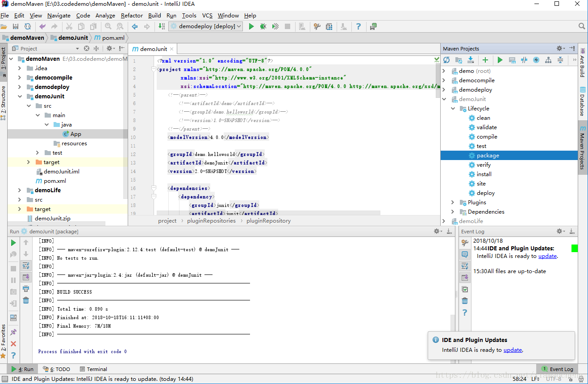Toggle soft-wrap in Run console

click(x=26, y=266)
